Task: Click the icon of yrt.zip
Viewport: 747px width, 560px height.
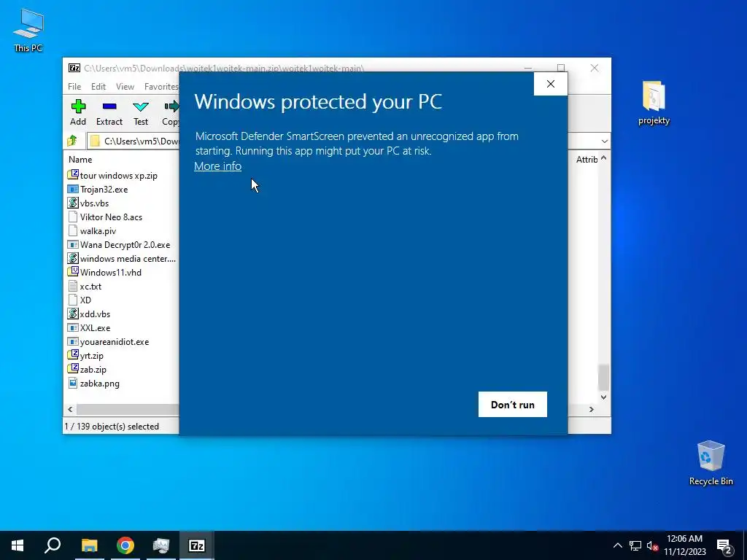Action: pyautogui.click(x=73, y=355)
